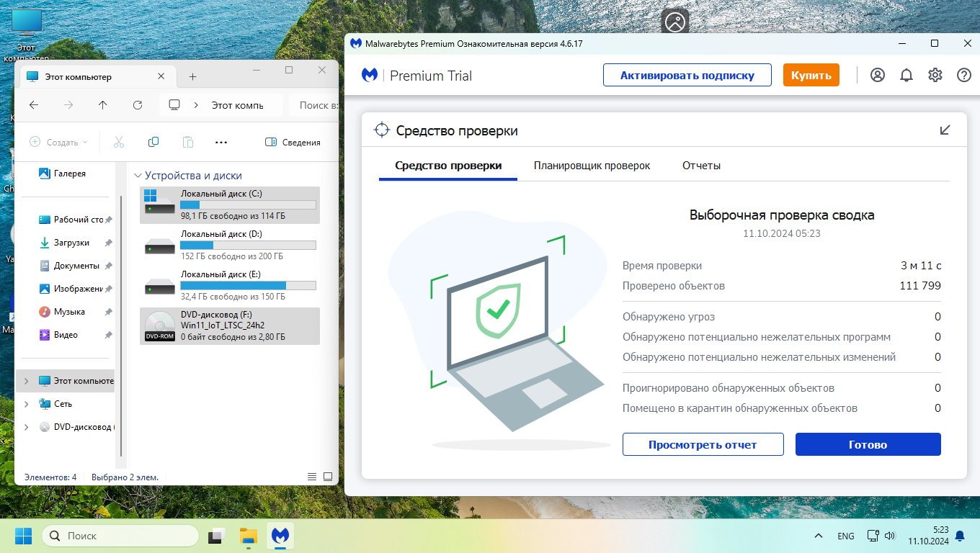Expand DVD-дисковод in the navigation pane
This screenshot has height=553, width=980.
pyautogui.click(x=27, y=427)
